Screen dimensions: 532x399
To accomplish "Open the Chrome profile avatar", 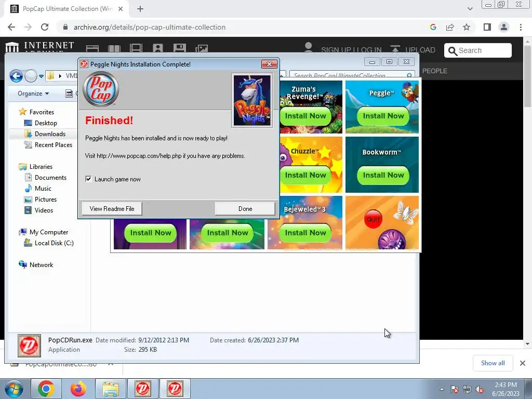I will point(504,27).
